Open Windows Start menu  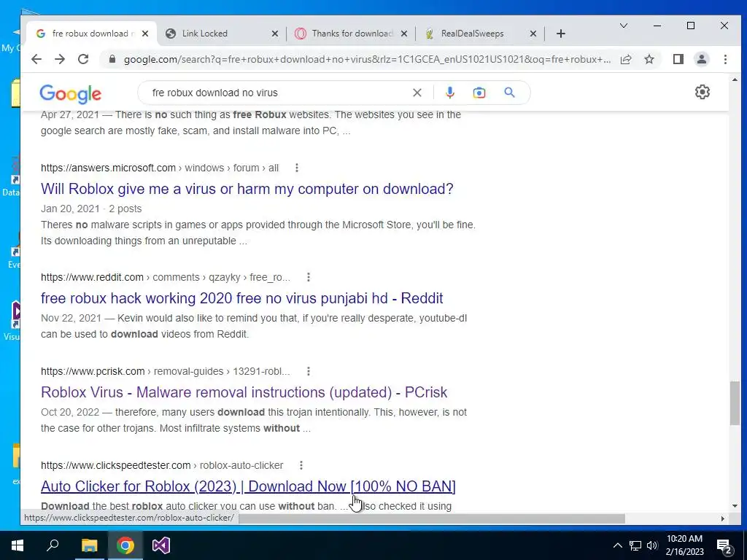pos(18,545)
